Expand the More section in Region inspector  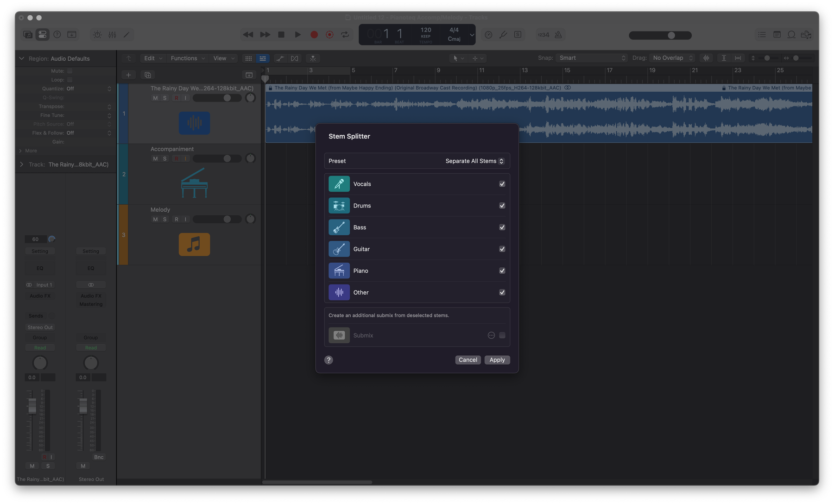(x=21, y=151)
